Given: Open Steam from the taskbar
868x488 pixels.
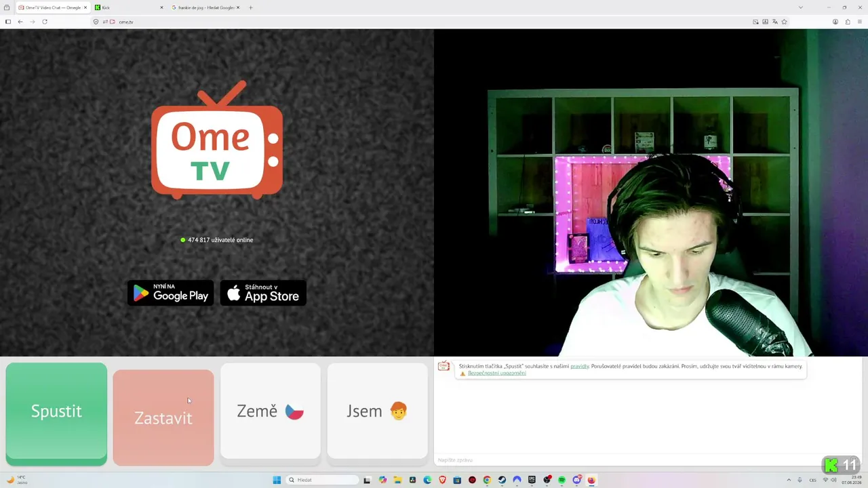Looking at the screenshot, I should (x=502, y=480).
